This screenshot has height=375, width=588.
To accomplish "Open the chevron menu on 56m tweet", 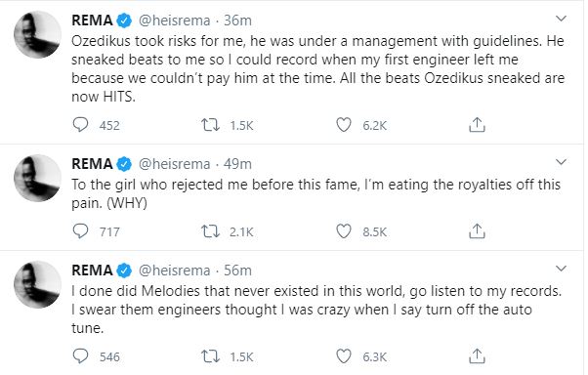I will [561, 269].
